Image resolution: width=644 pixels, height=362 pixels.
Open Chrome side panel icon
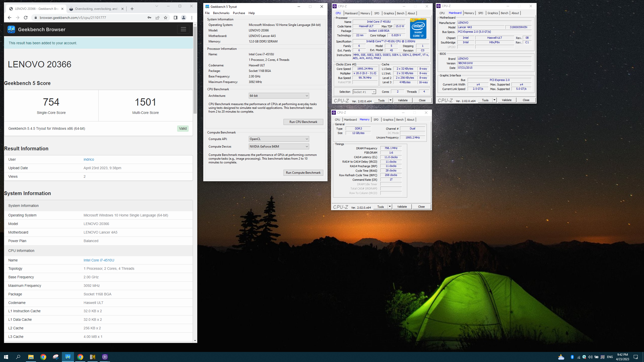pyautogui.click(x=176, y=18)
